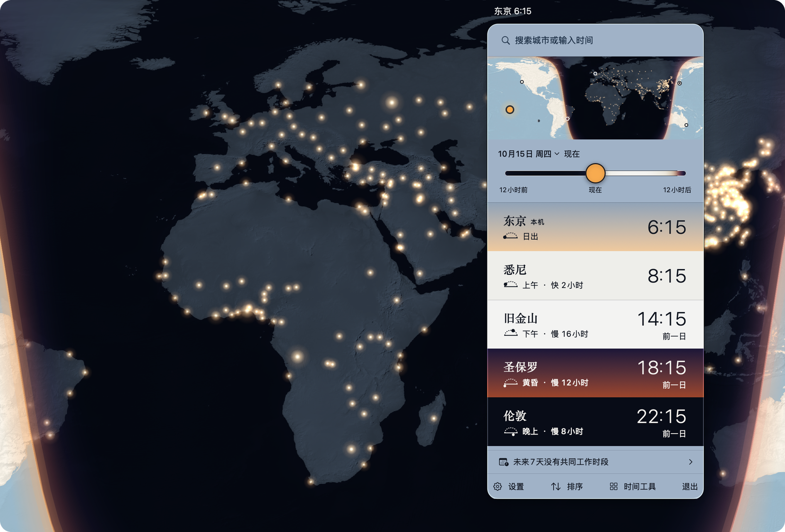Click the search magnifier icon
The height and width of the screenshot is (532, 785).
[506, 41]
